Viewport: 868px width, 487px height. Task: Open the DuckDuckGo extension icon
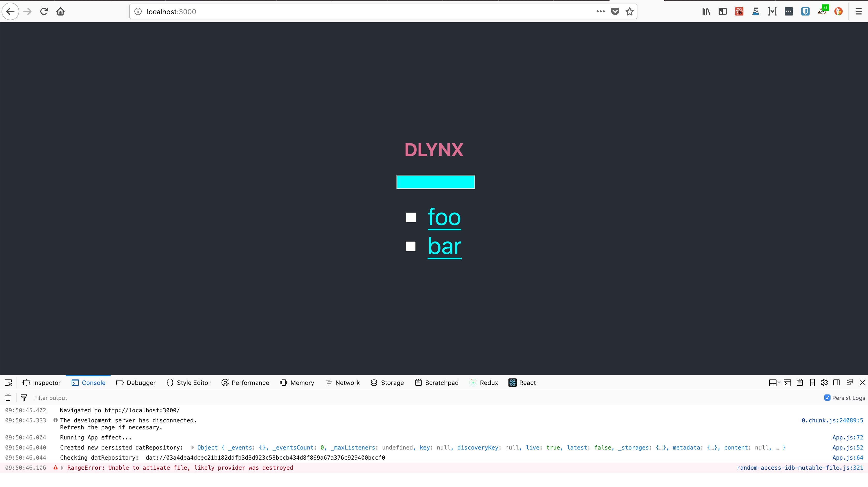839,11
